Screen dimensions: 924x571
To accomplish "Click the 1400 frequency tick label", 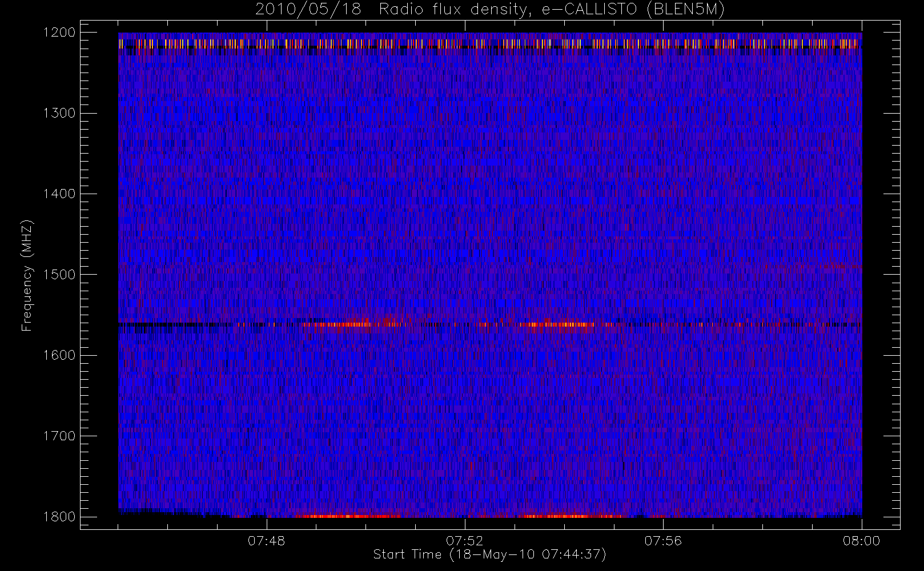I will [59, 194].
